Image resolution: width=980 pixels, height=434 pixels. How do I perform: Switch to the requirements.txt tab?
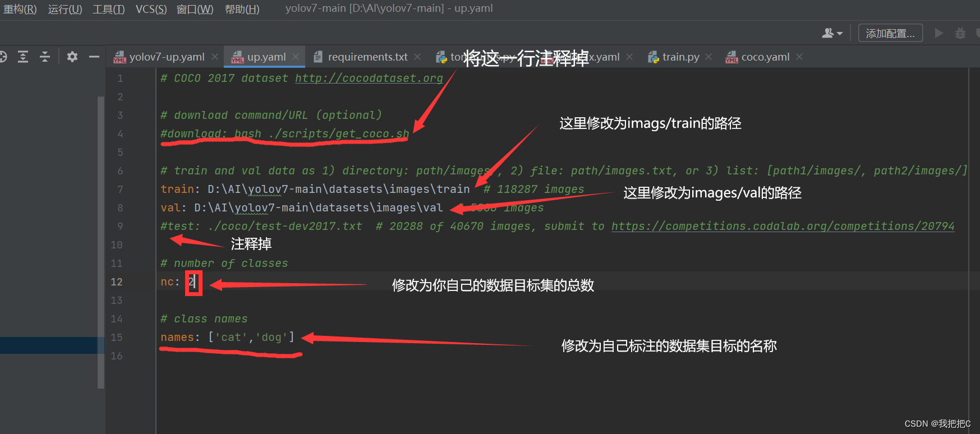367,57
